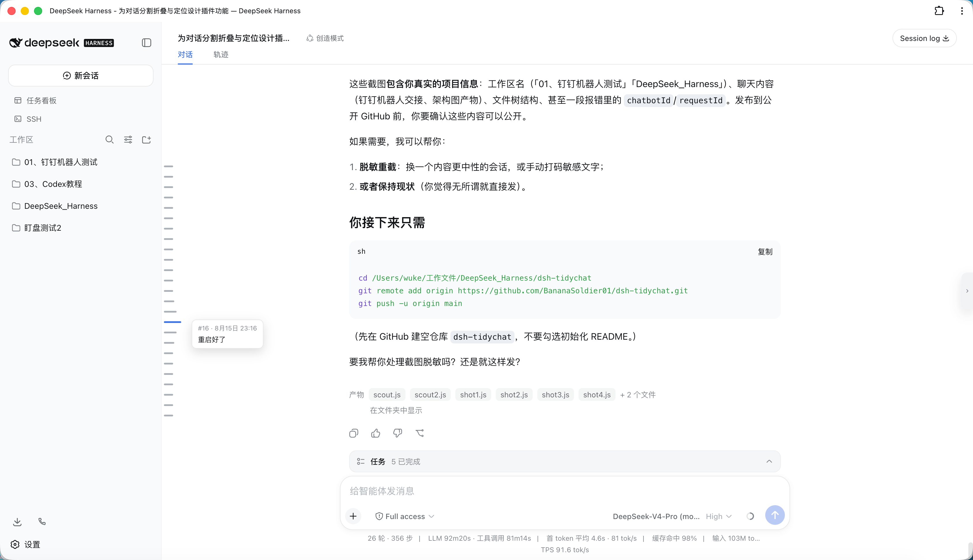
Task: Open workspace filter settings icon
Action: pos(128,140)
